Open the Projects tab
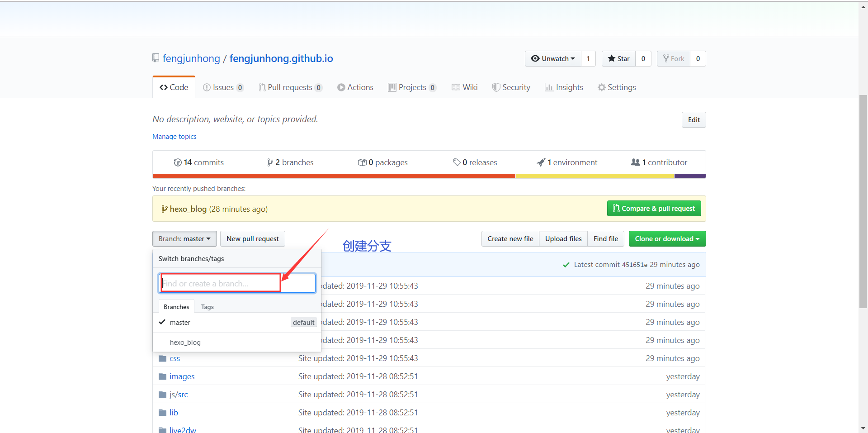 [x=412, y=87]
